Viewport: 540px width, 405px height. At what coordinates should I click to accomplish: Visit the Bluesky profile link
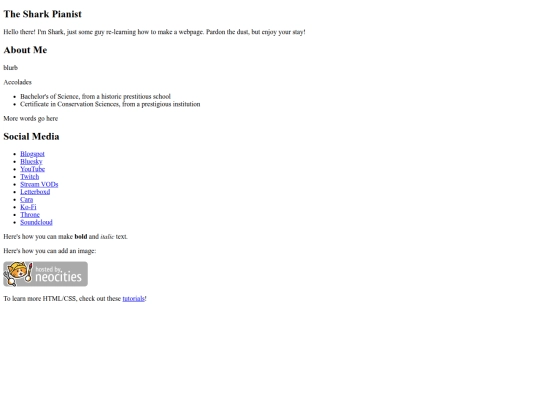[x=31, y=162]
